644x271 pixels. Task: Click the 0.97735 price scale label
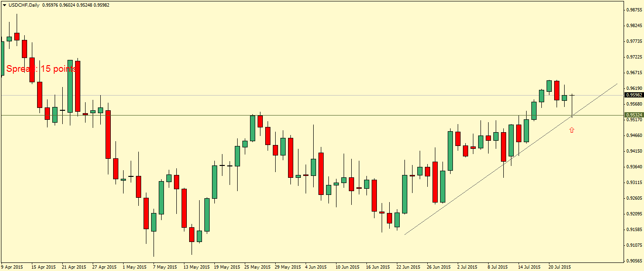point(635,41)
